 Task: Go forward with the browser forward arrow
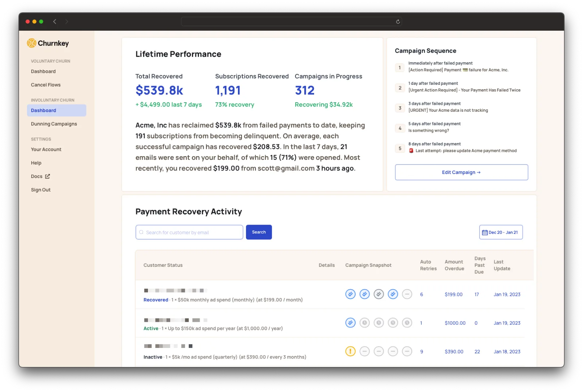(x=67, y=21)
